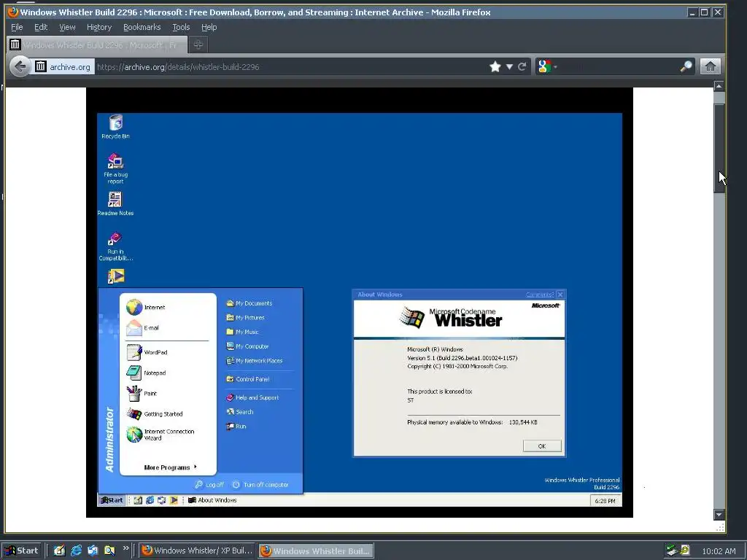Open the Help menu
The width and height of the screenshot is (747, 560).
point(209,27)
